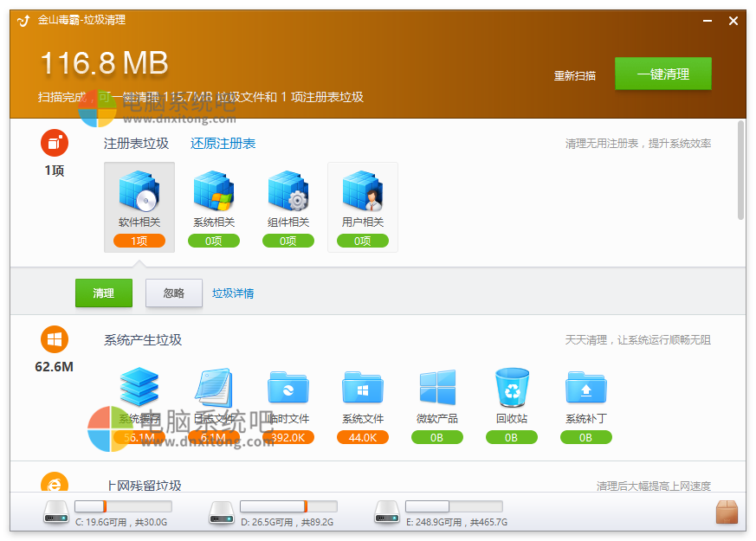Screen dimensions: 756x541
Task: Click the 0B badge under 微软产品
Action: point(436,437)
